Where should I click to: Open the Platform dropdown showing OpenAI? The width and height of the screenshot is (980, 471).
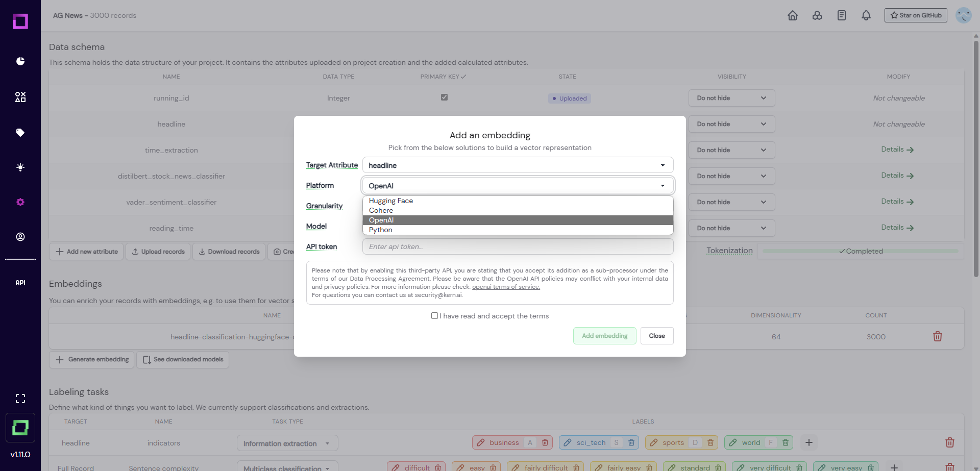[x=518, y=186]
